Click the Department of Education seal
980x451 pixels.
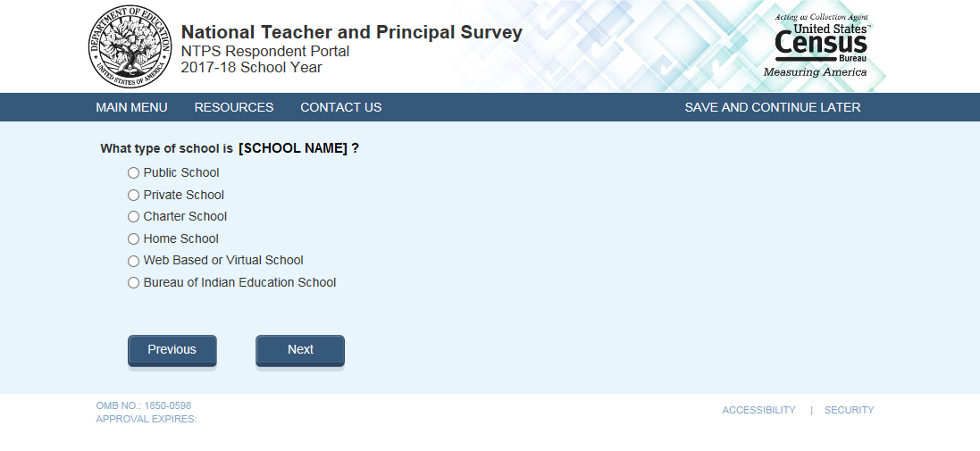[129, 46]
